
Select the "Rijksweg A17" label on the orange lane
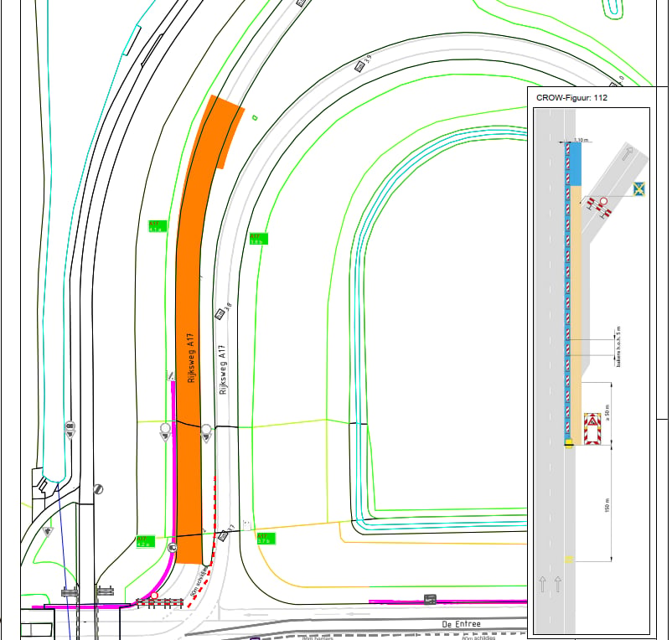point(191,358)
